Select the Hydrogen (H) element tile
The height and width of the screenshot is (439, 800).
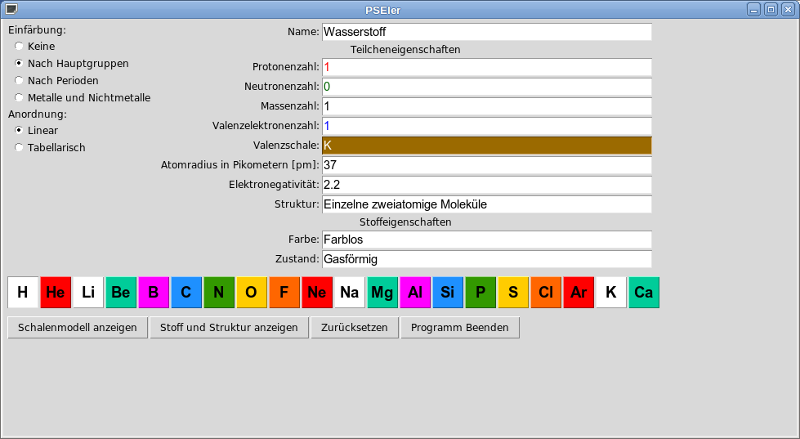(x=23, y=292)
